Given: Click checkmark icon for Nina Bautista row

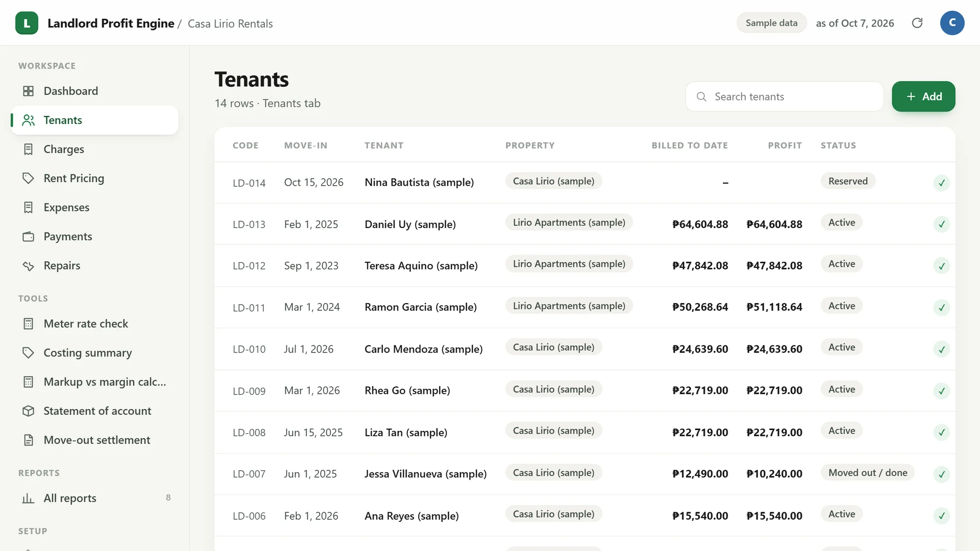Looking at the screenshot, I should [x=942, y=183].
